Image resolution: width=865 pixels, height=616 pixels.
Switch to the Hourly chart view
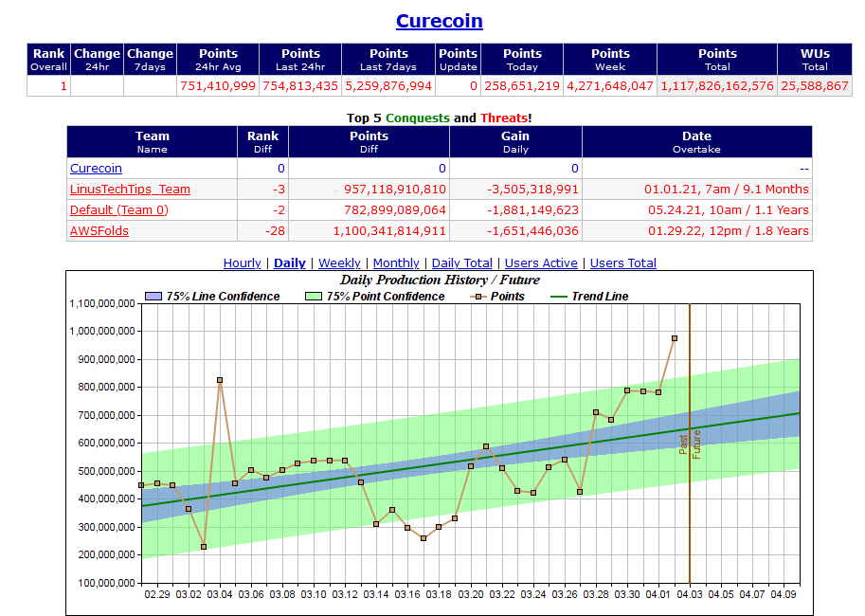tap(243, 263)
